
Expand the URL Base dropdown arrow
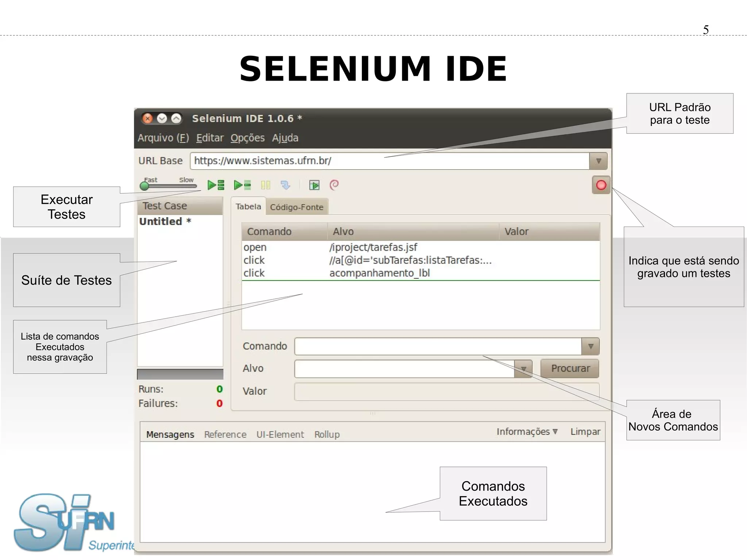[598, 161]
